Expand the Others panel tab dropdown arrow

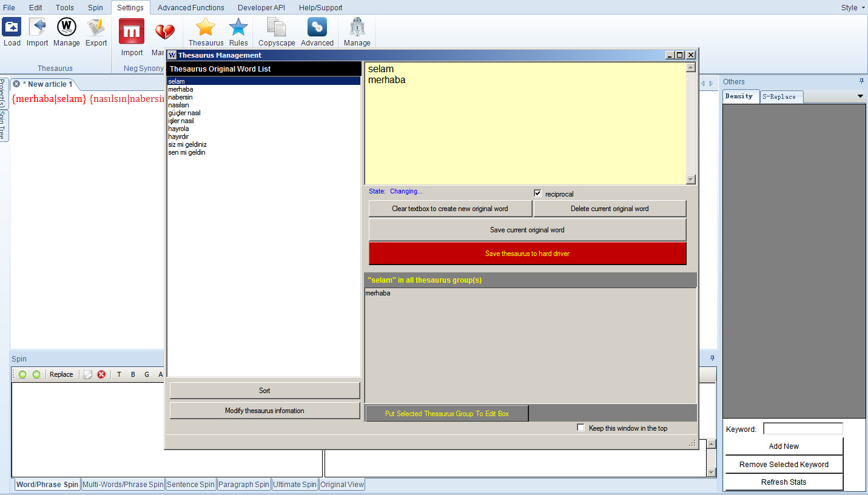coord(860,96)
